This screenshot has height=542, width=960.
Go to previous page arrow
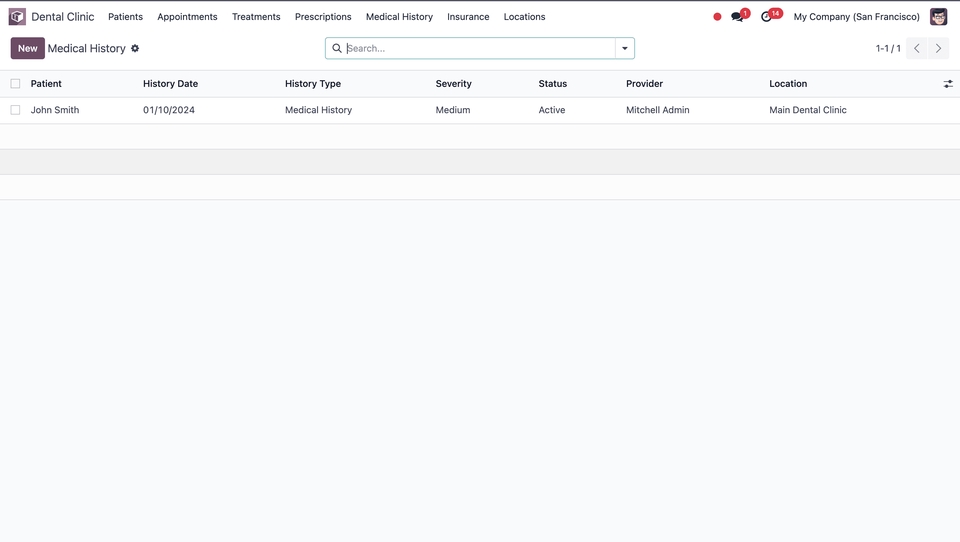click(917, 48)
